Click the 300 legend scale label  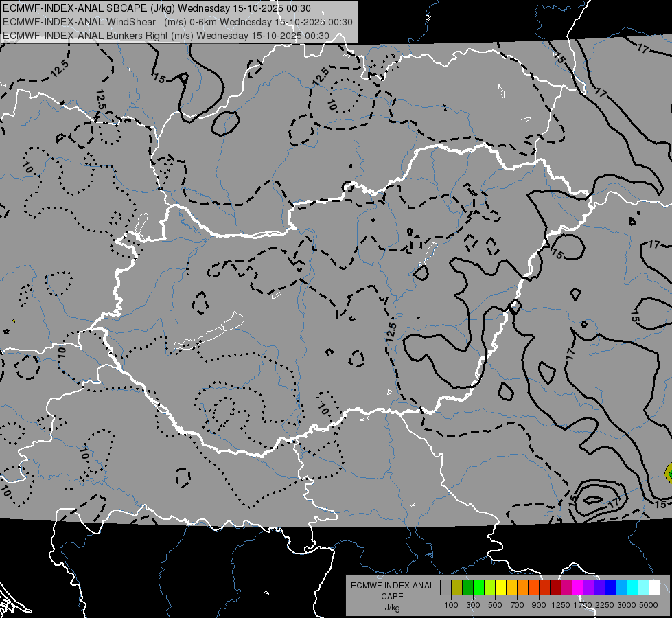(473, 605)
